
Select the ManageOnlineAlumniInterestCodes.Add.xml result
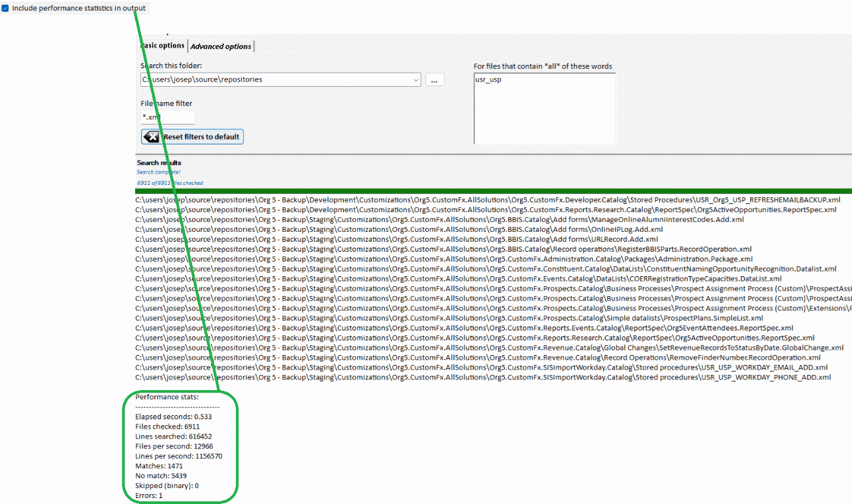[439, 219]
